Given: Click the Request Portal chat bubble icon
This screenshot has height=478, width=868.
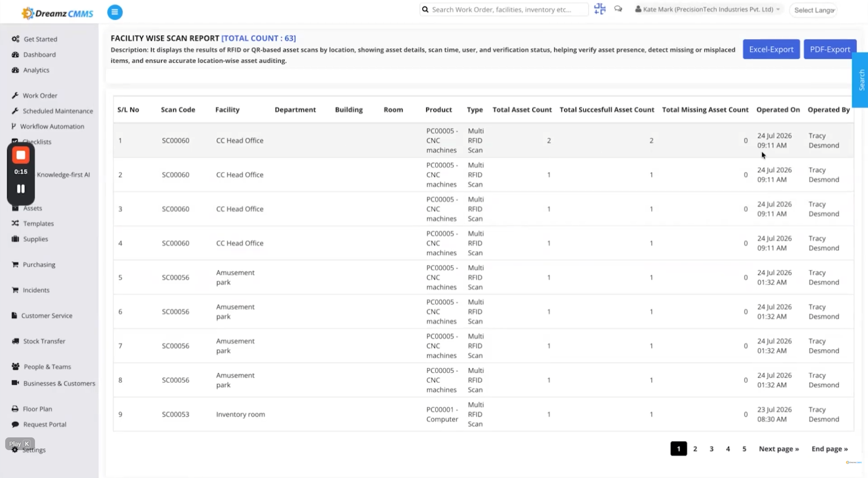Looking at the screenshot, I should click(x=15, y=424).
